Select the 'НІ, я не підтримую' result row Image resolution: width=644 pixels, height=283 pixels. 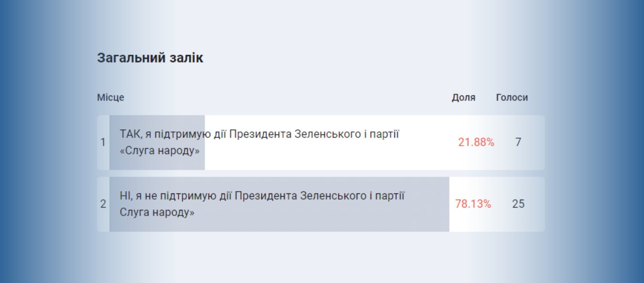click(321, 204)
